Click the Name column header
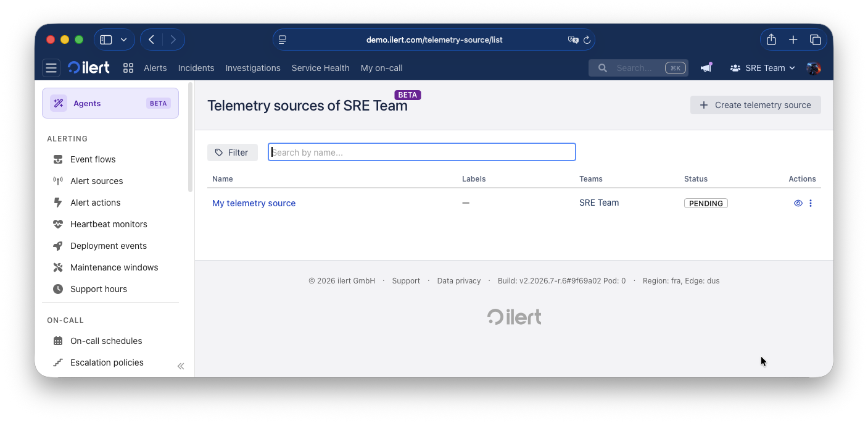 point(223,179)
